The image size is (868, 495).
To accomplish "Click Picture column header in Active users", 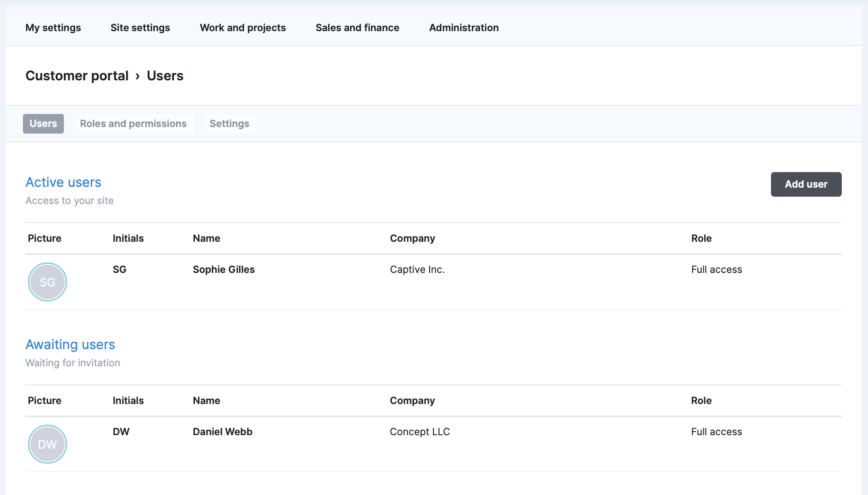I will [x=45, y=238].
